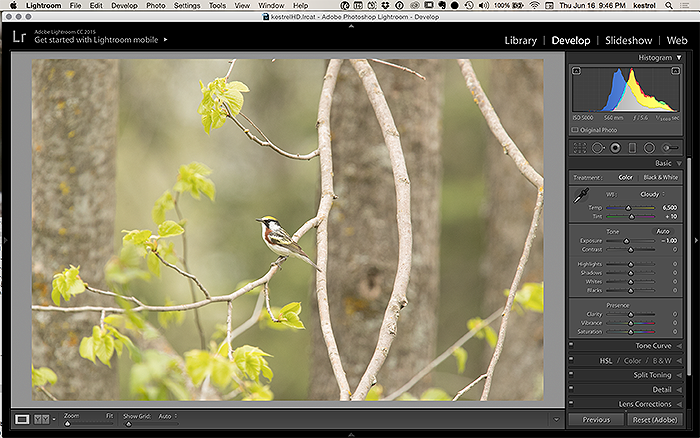Select the Red Eye Correction tool

pyautogui.click(x=615, y=148)
